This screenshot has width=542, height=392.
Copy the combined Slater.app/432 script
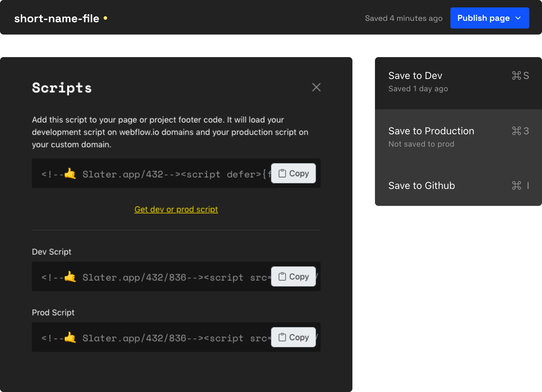click(x=293, y=173)
